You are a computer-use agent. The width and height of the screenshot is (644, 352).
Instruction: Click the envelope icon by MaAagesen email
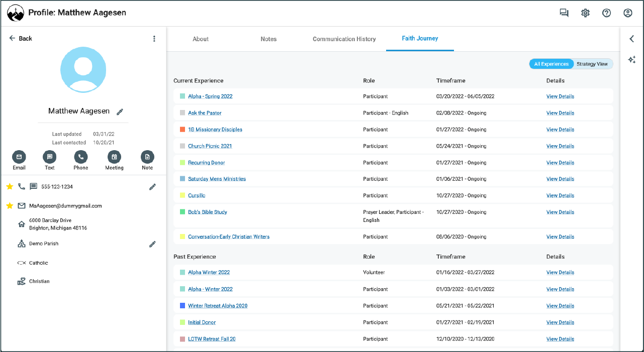click(x=22, y=206)
